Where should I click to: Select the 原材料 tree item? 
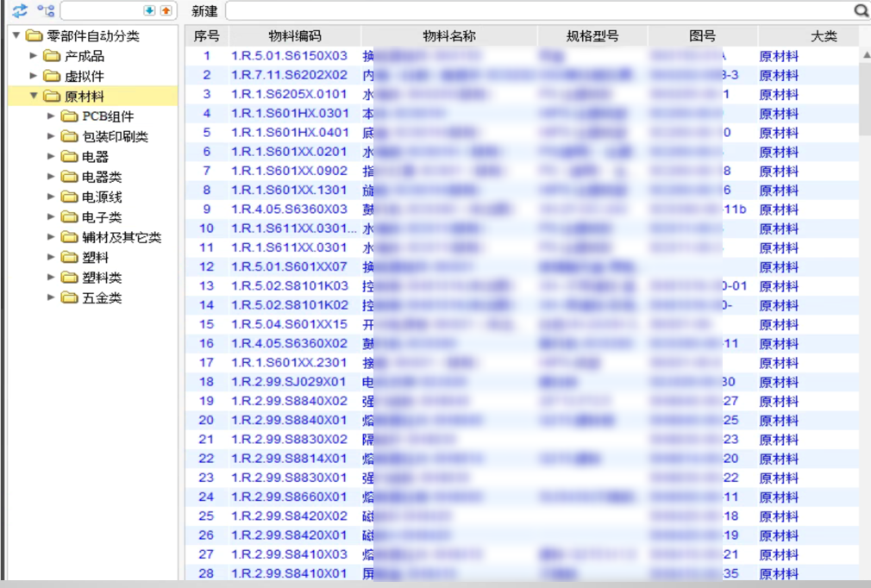[84, 97]
